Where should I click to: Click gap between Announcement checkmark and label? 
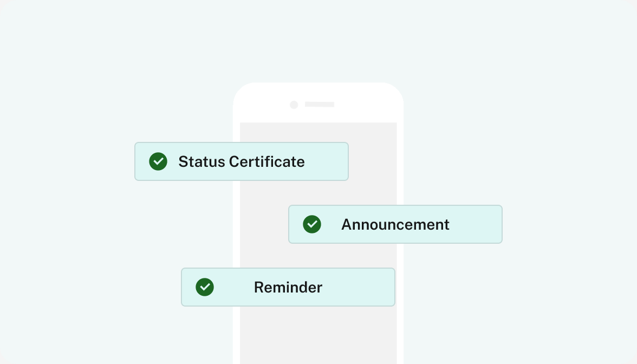coord(331,224)
